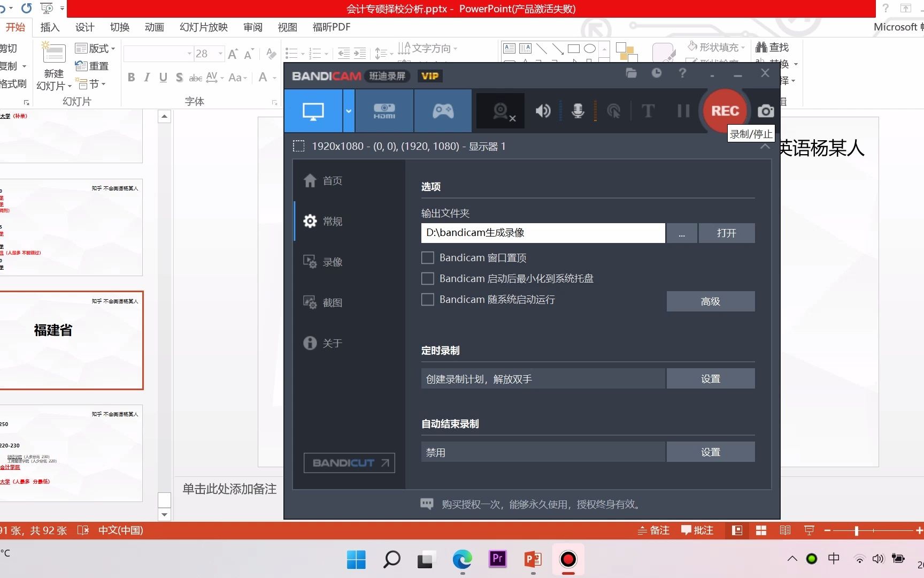Open PowerPoint 切换 ribbon tab
Viewport: 924px width, 578px height.
(x=119, y=27)
